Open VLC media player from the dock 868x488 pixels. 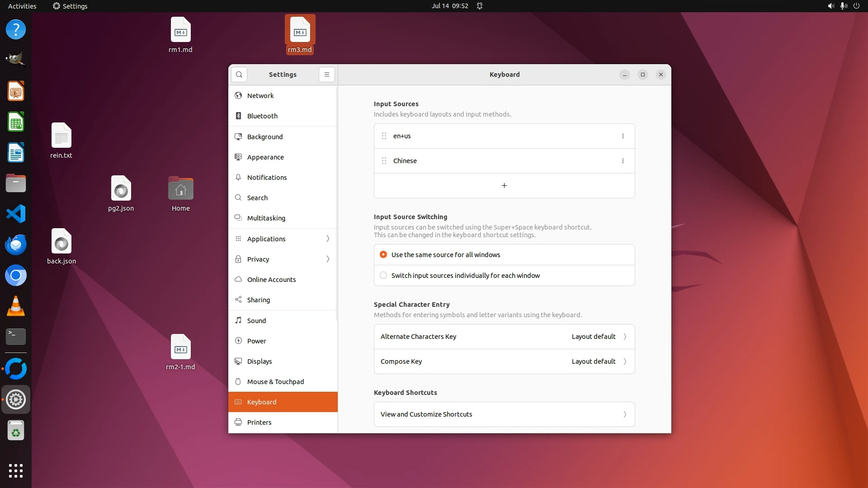point(16,306)
